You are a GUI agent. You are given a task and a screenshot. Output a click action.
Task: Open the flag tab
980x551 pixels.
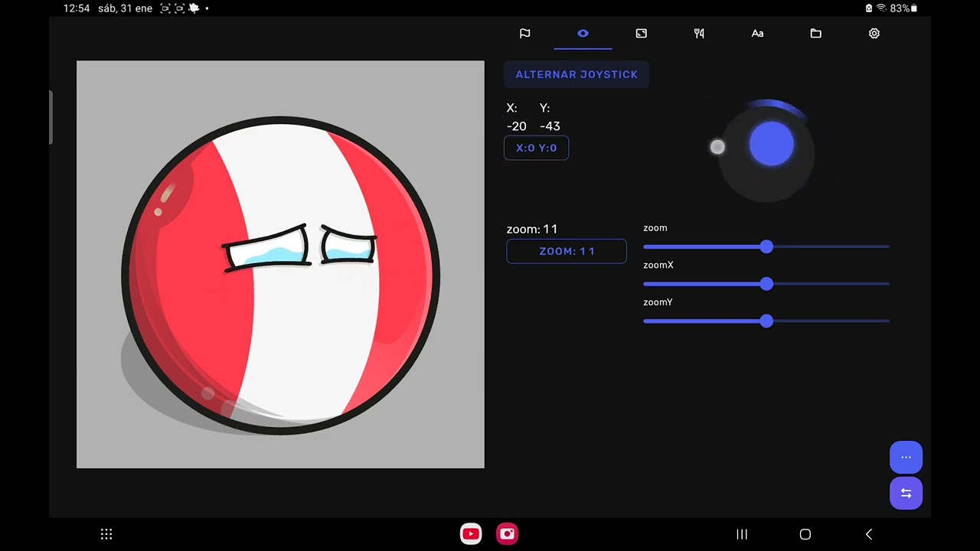(x=524, y=34)
